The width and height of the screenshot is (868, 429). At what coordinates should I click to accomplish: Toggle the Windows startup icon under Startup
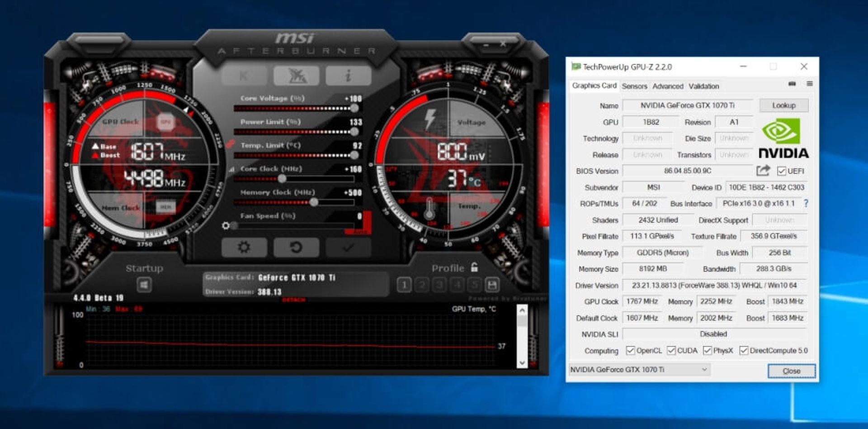(144, 285)
